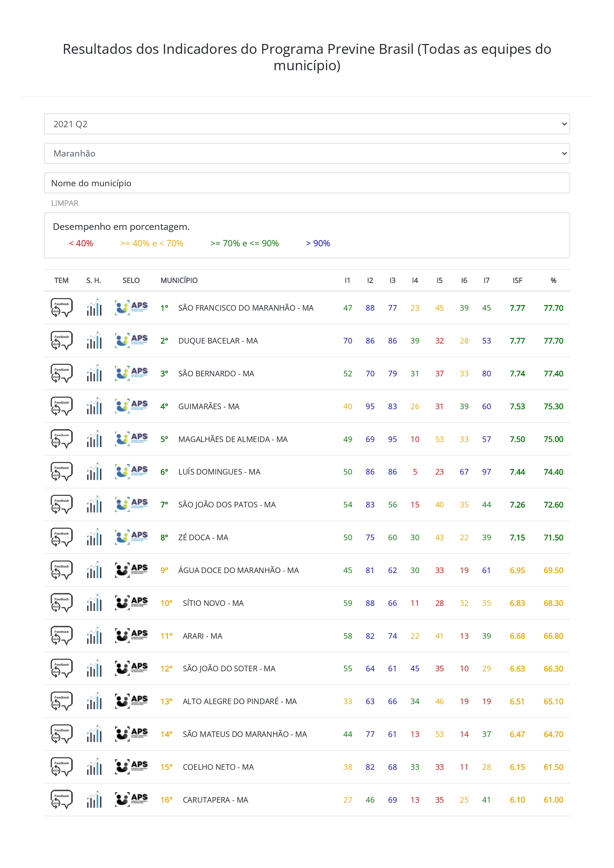This screenshot has height=868, width=614.
Task: Open Feedback icon in Guimarães row
Action: [x=61, y=406]
